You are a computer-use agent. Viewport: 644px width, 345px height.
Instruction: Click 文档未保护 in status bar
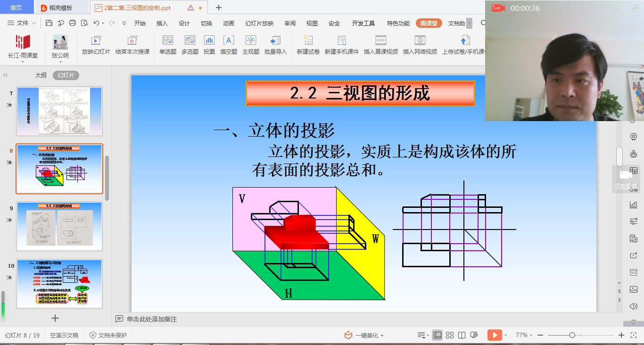(x=108, y=335)
